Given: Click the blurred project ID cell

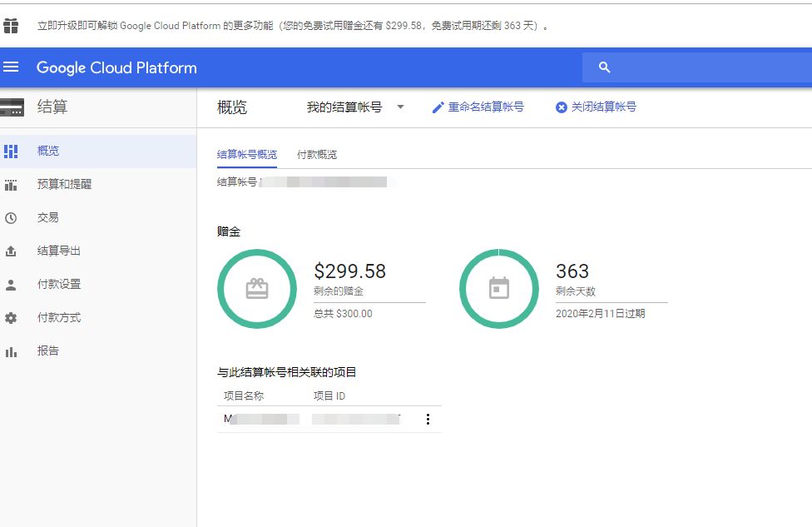Looking at the screenshot, I should 356,420.
